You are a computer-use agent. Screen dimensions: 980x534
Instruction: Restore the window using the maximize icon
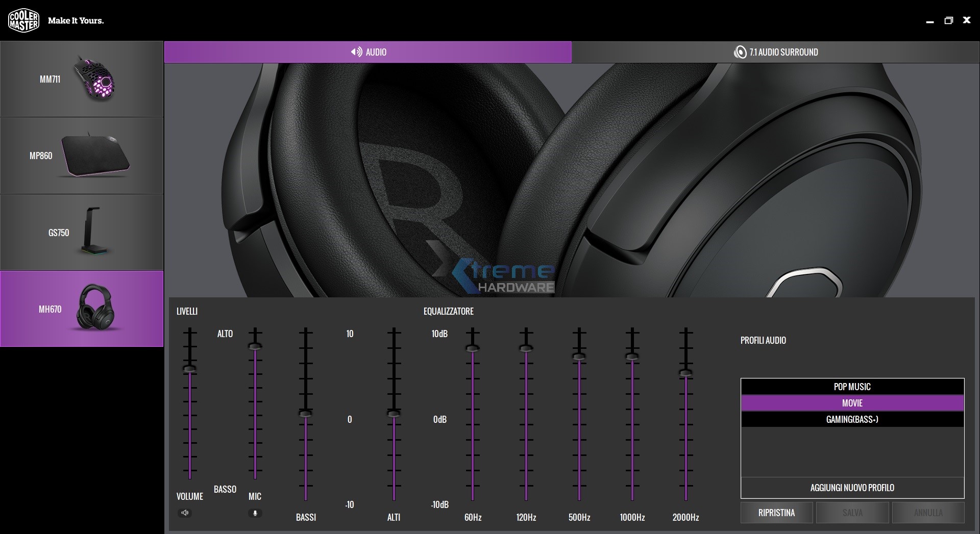[948, 21]
